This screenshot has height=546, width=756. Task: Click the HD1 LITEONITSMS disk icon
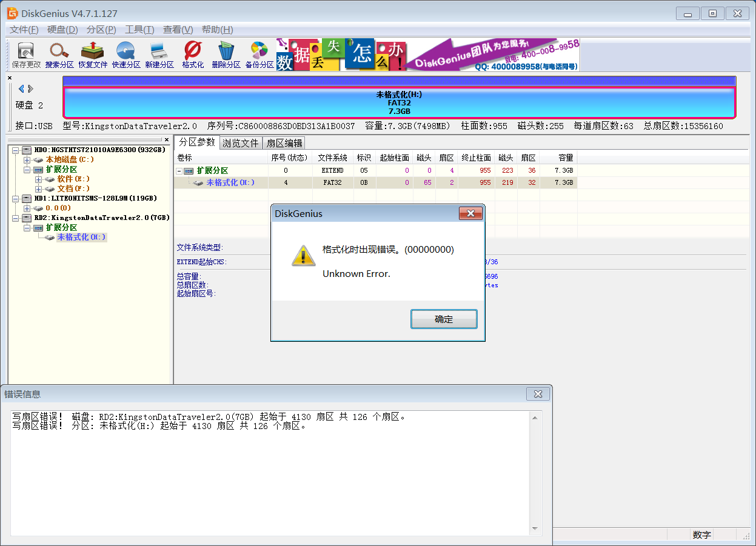(x=27, y=198)
